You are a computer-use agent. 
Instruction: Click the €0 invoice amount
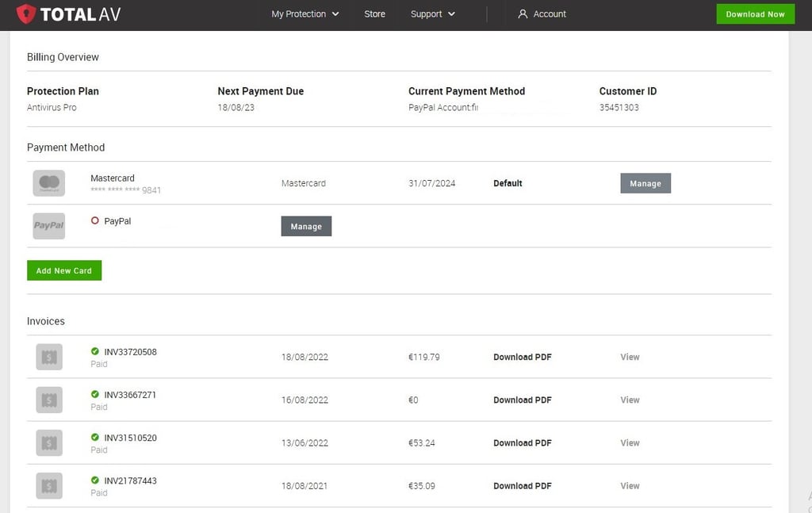(413, 400)
